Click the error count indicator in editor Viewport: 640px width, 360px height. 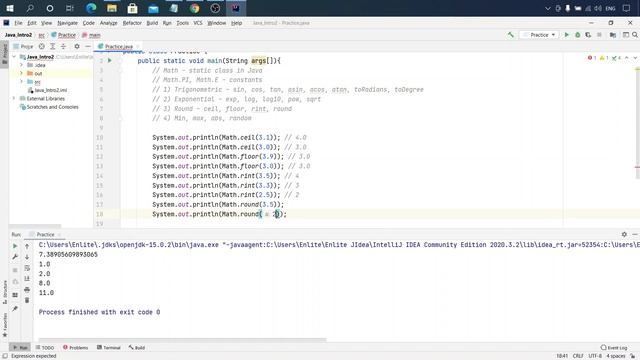pos(592,58)
